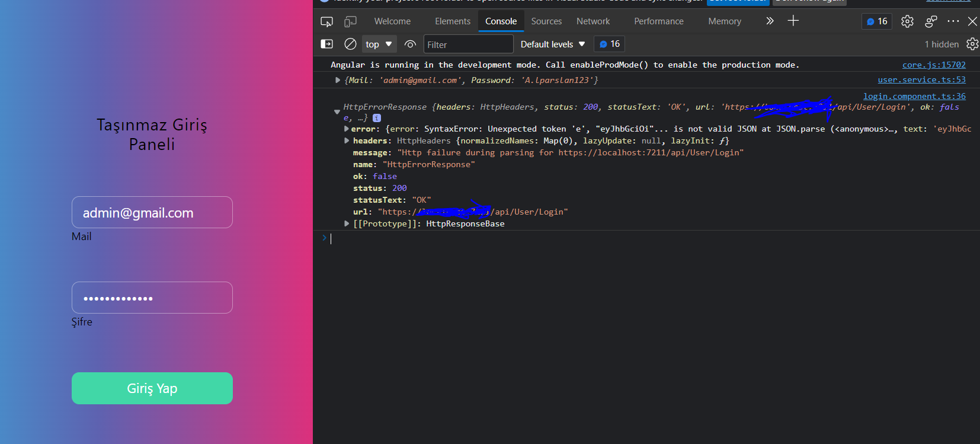The height and width of the screenshot is (444, 980).
Task: Switch to the Network tab
Action: coord(593,21)
